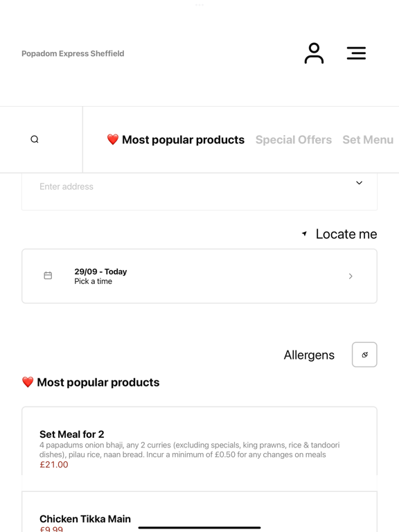
Task: Open the user account profile icon
Action: point(314,53)
